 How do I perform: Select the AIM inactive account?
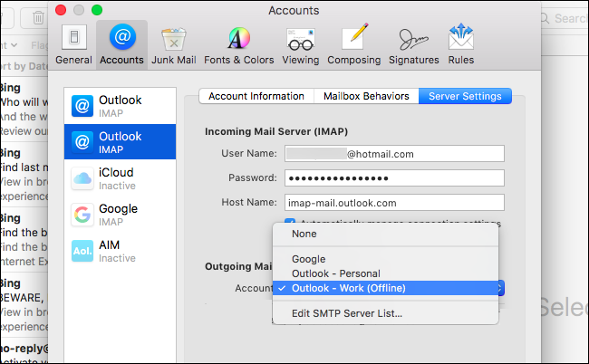pos(120,251)
